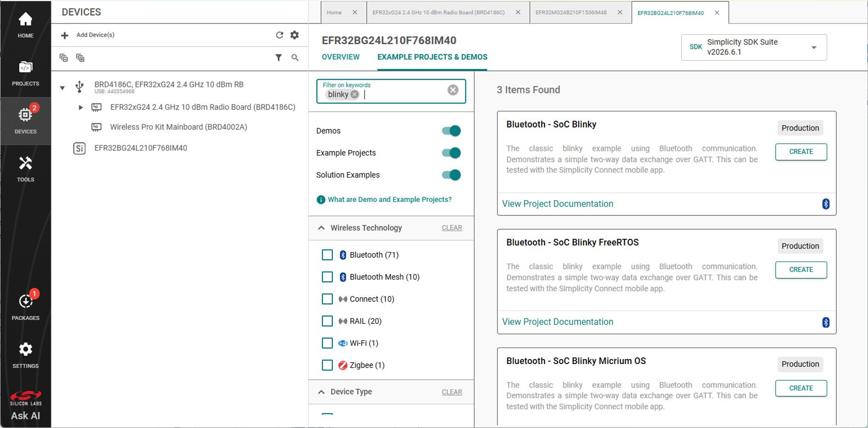The width and height of the screenshot is (868, 428).
Task: Toggle the Example Projects switch
Action: [451, 153]
